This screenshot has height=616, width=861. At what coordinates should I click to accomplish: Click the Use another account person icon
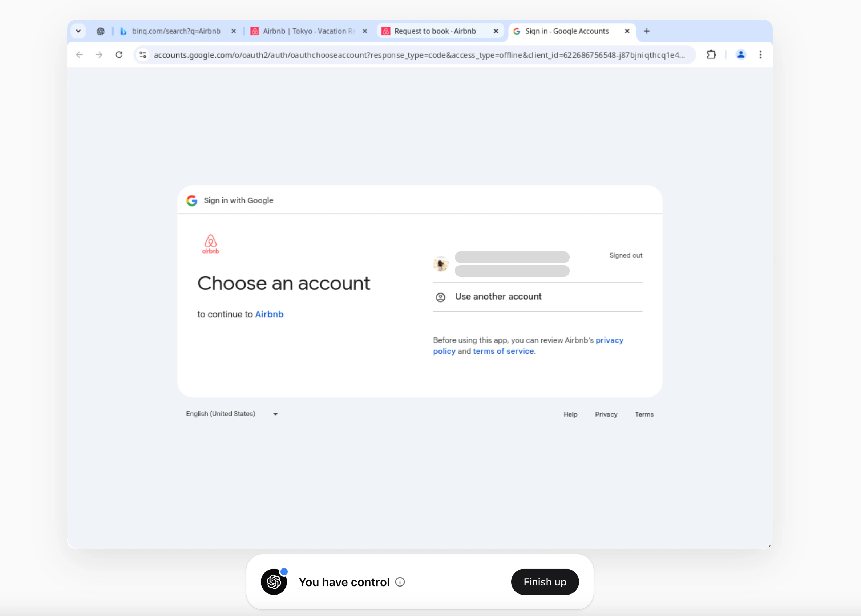440,297
